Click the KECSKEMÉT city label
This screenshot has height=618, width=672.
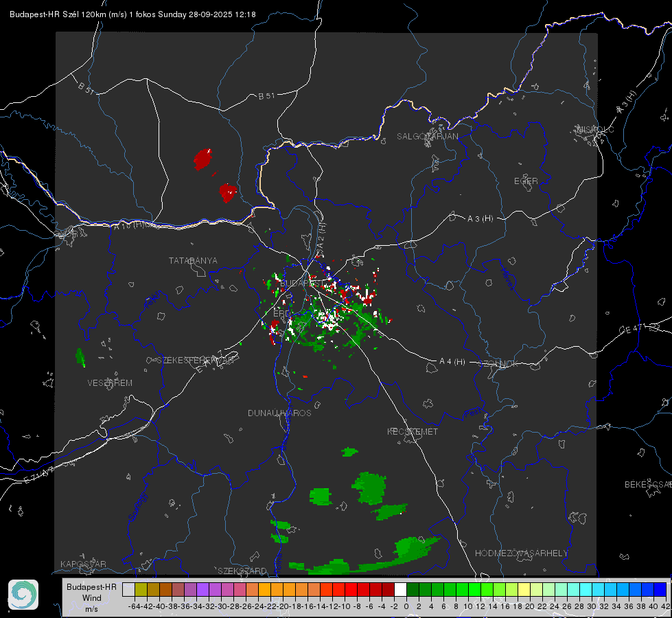[413, 431]
